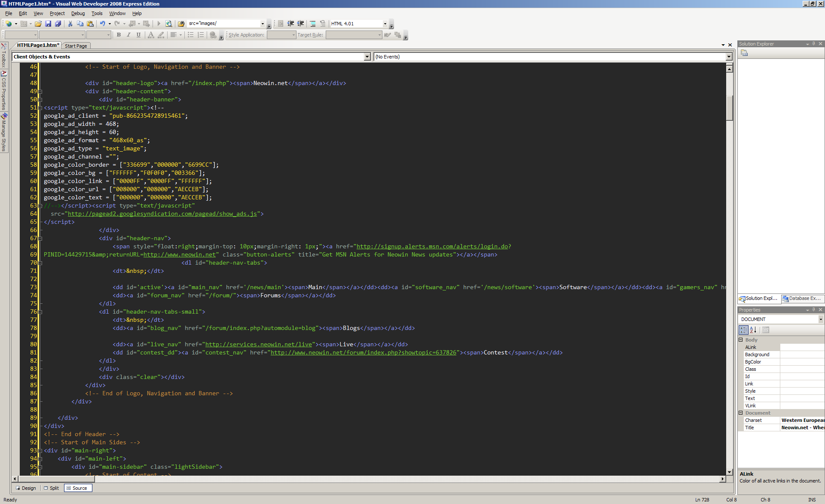This screenshot has width=825, height=504.
Task: Cut selection with the scissors icon
Action: tap(70, 24)
